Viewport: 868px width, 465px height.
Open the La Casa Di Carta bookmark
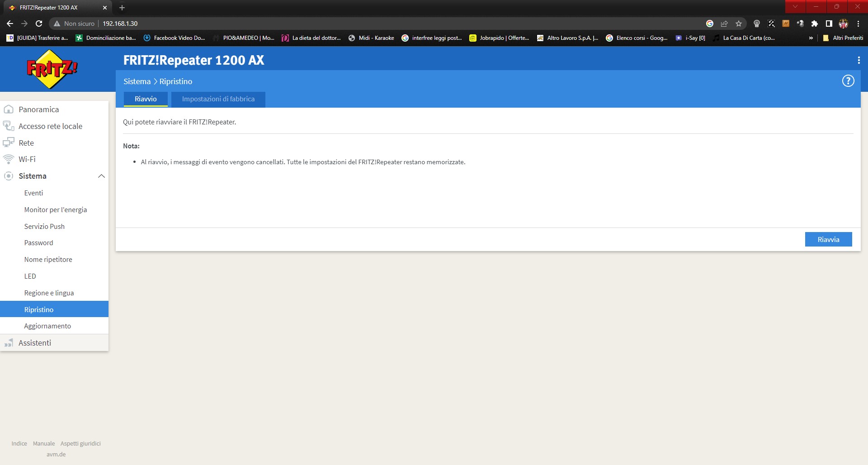[x=744, y=38]
